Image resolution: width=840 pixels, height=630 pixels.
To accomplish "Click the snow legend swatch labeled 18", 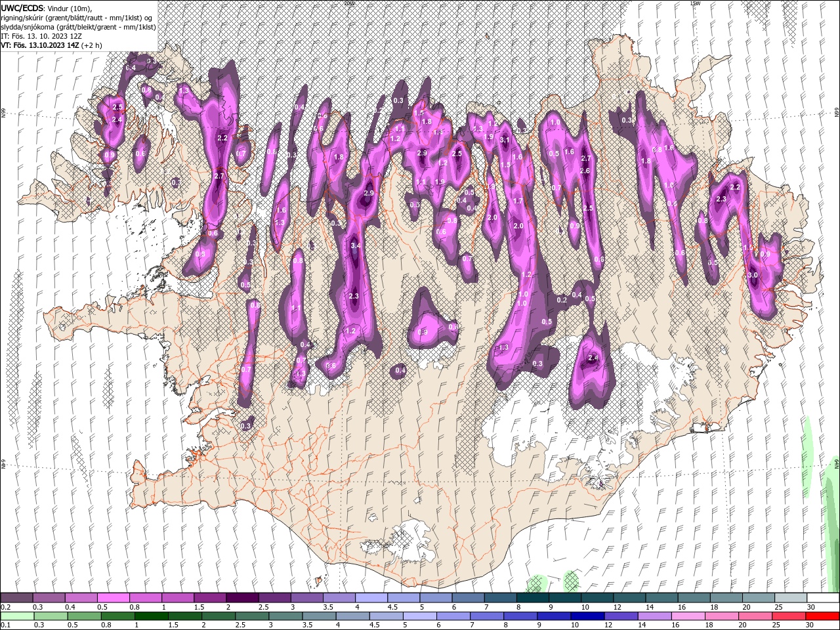I will 726,598.
